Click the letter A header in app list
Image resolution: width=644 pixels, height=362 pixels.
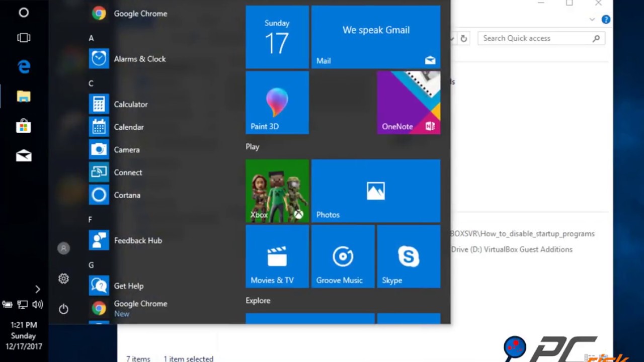tap(91, 38)
